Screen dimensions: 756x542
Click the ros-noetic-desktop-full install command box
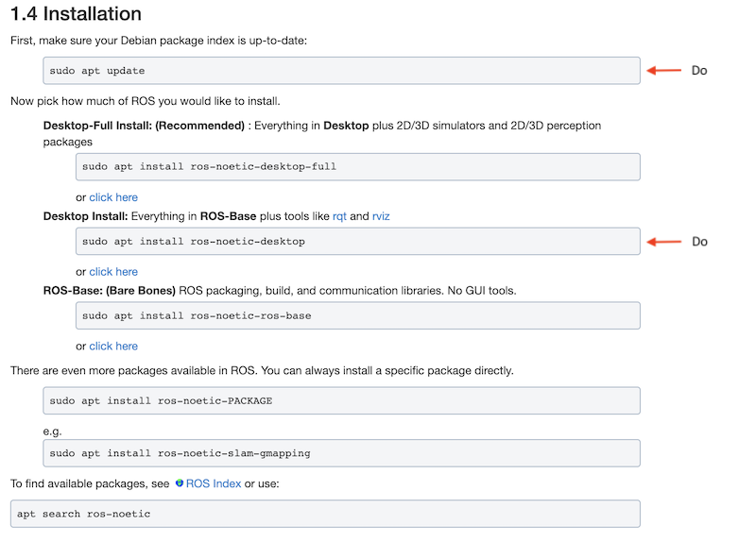coord(357,167)
